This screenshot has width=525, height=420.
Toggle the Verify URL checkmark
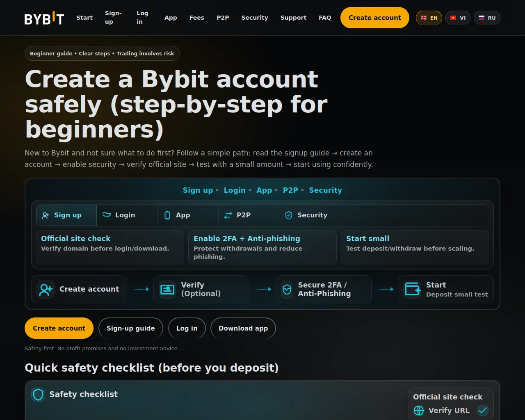click(483, 411)
